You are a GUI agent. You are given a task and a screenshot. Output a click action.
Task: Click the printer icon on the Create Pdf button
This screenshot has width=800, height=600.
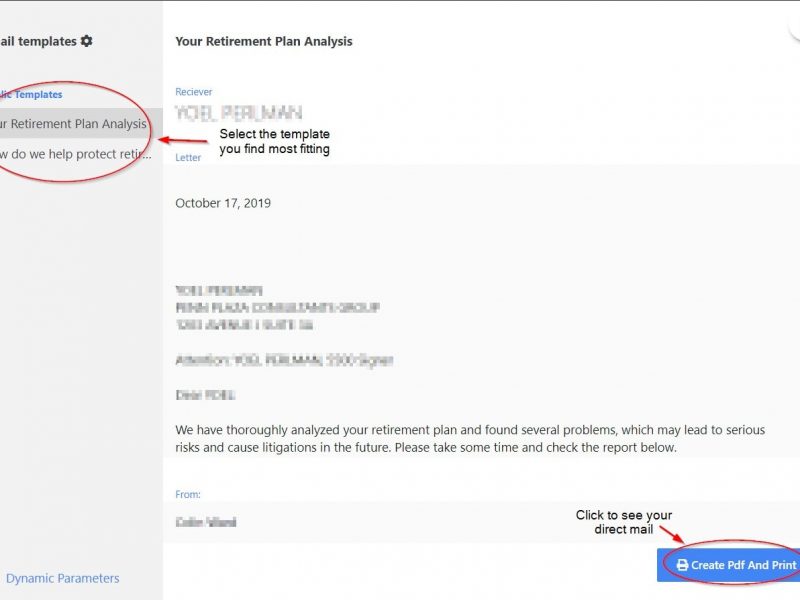[x=682, y=565]
